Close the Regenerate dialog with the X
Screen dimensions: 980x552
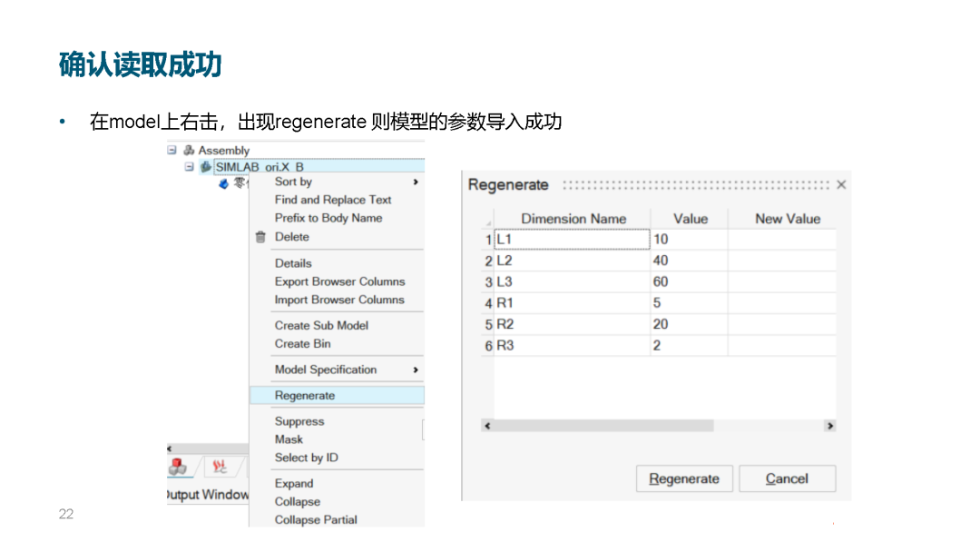[841, 184]
